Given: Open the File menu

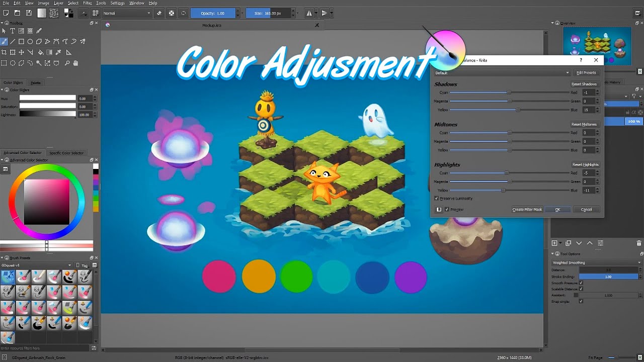Looking at the screenshot, I should pyautogui.click(x=6, y=3).
